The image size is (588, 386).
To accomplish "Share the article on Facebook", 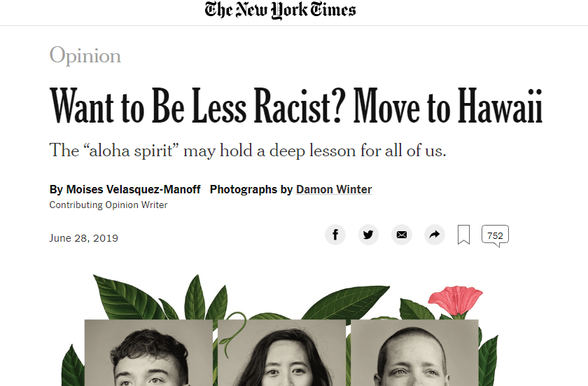I will click(335, 235).
